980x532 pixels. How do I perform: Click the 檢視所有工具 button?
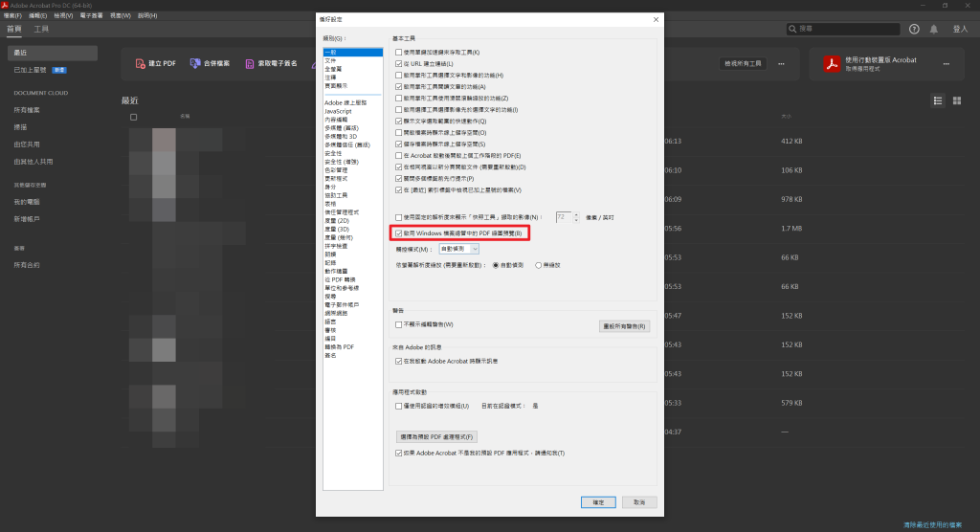743,64
